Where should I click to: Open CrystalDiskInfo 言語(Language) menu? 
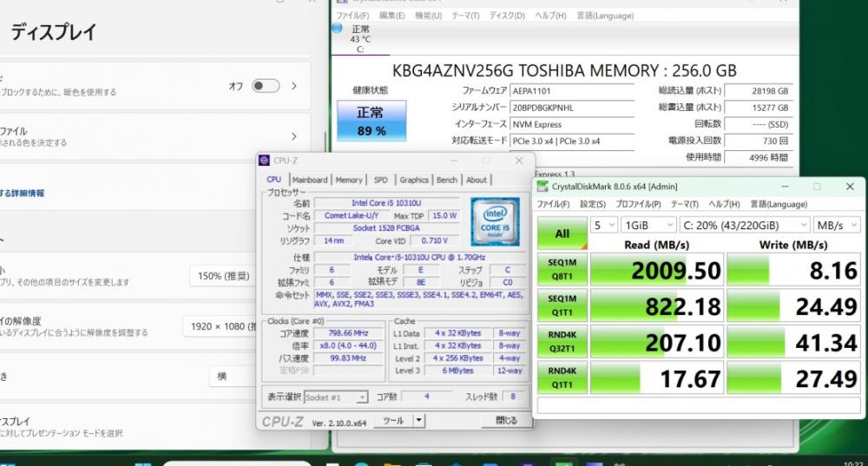pyautogui.click(x=605, y=16)
